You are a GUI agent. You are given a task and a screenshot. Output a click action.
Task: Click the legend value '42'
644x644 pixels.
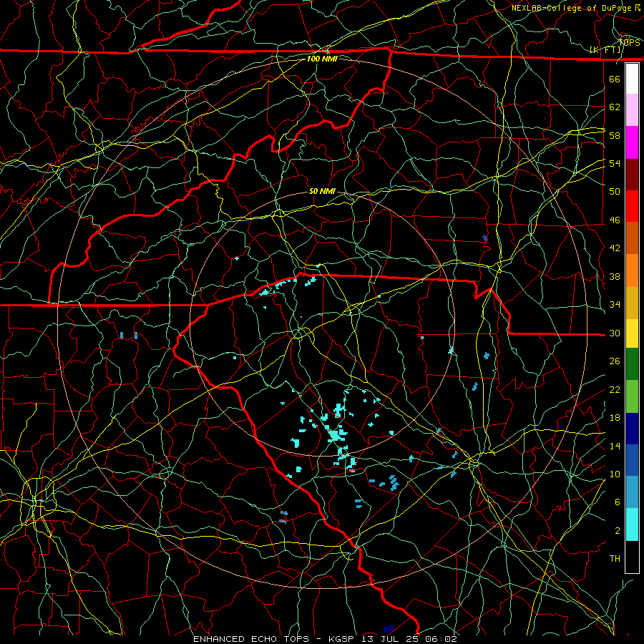[615, 248]
